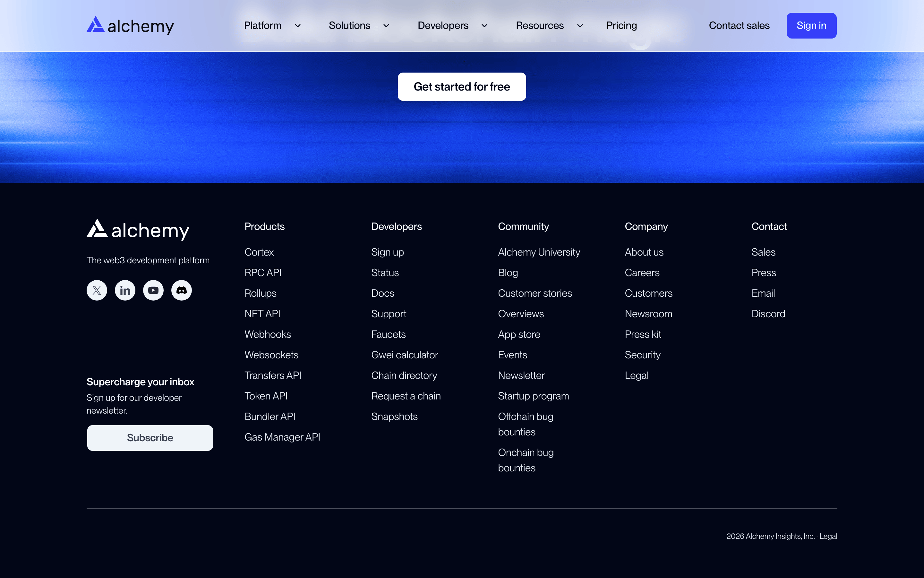Expand the Platform dropdown chevron
Viewport: 924px width, 578px height.
(x=298, y=26)
